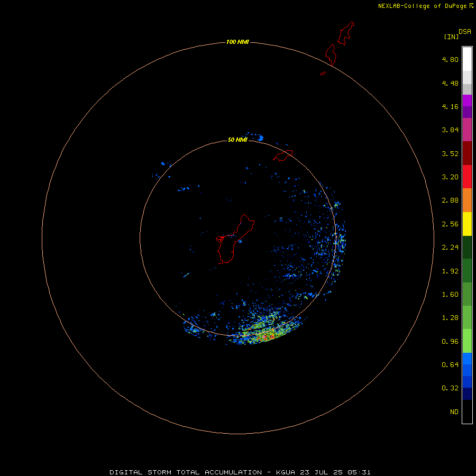Pick the navy legend swatch near 0.32
The height and width of the screenshot is (476, 476).
pyautogui.click(x=467, y=393)
